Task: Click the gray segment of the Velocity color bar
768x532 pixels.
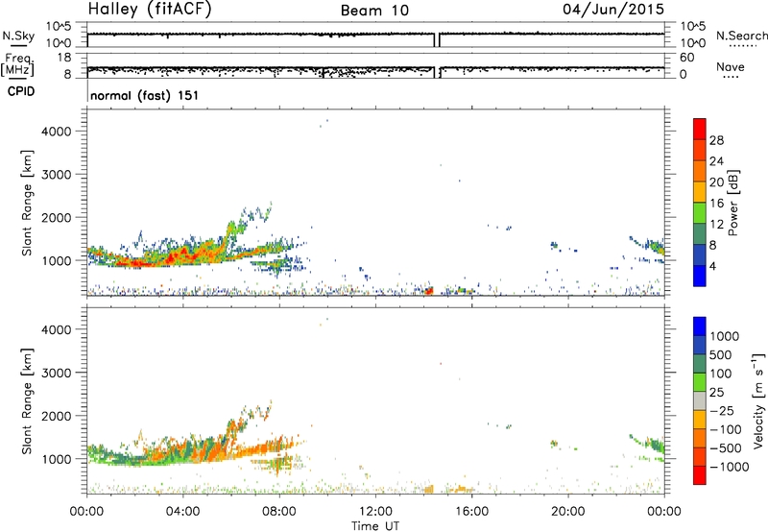Action: point(700,401)
